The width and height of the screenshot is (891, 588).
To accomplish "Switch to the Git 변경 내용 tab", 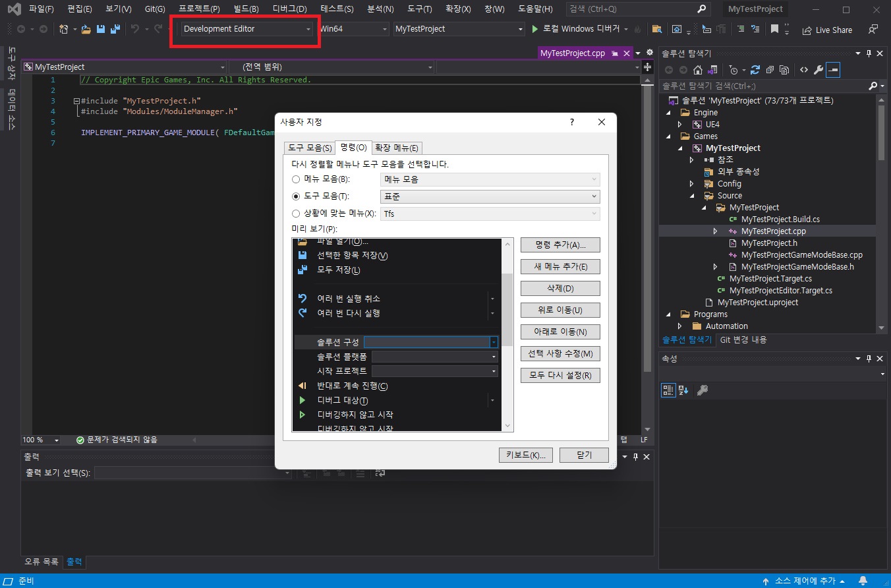I will [743, 340].
